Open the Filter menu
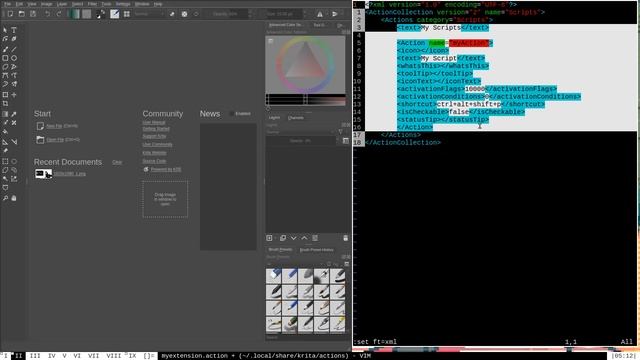Image resolution: width=640 pixels, height=360 pixels. point(93,4)
